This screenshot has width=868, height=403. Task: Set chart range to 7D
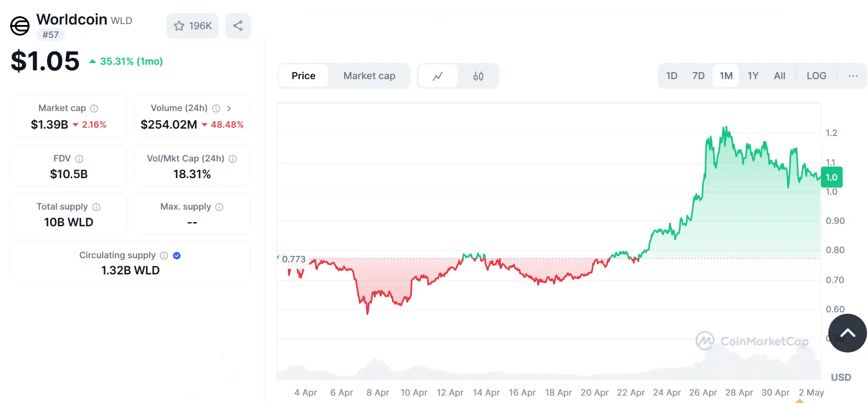pyautogui.click(x=698, y=76)
